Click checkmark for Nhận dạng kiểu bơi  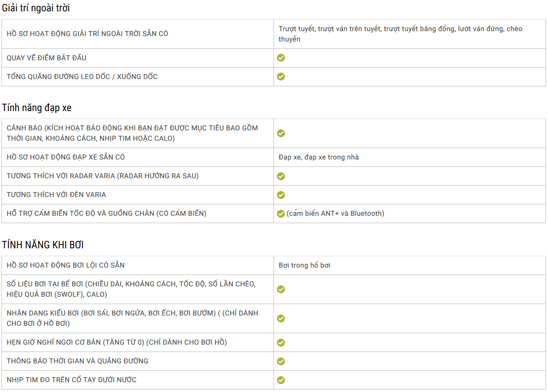pyautogui.click(x=280, y=318)
